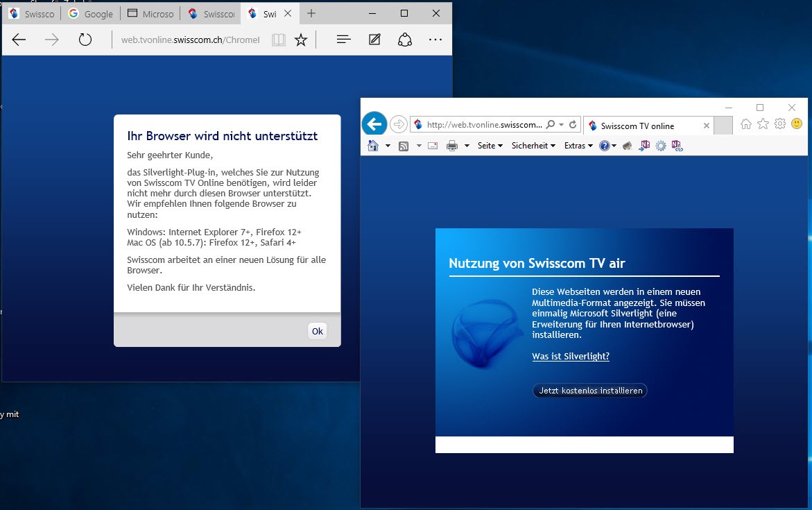Click the Edge Share icon
The height and width of the screenshot is (510, 812).
405,40
